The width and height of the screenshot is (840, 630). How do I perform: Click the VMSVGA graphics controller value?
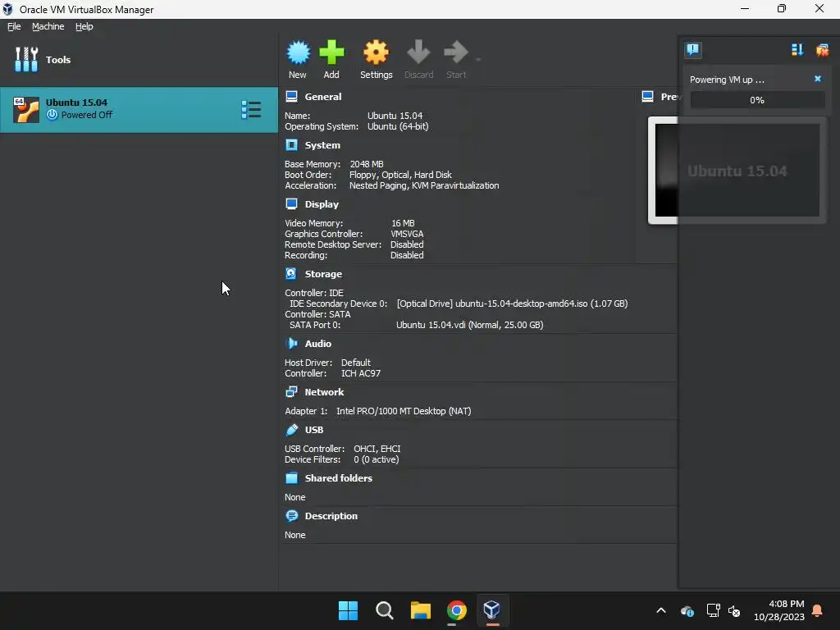(x=407, y=234)
